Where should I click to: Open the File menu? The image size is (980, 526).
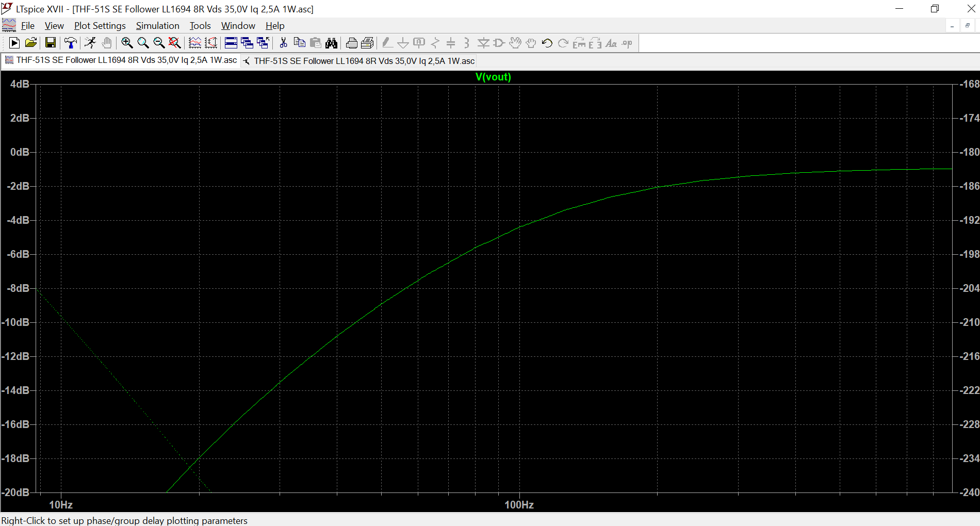coord(28,26)
